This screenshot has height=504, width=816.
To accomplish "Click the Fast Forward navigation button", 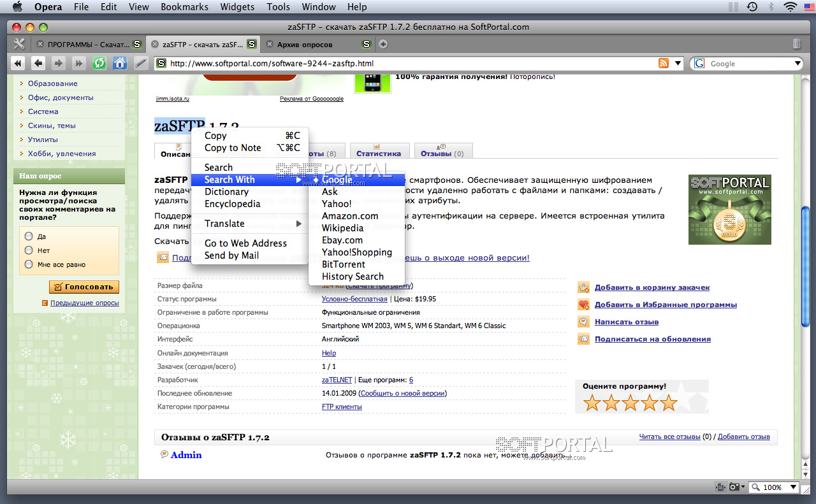I will click(79, 63).
